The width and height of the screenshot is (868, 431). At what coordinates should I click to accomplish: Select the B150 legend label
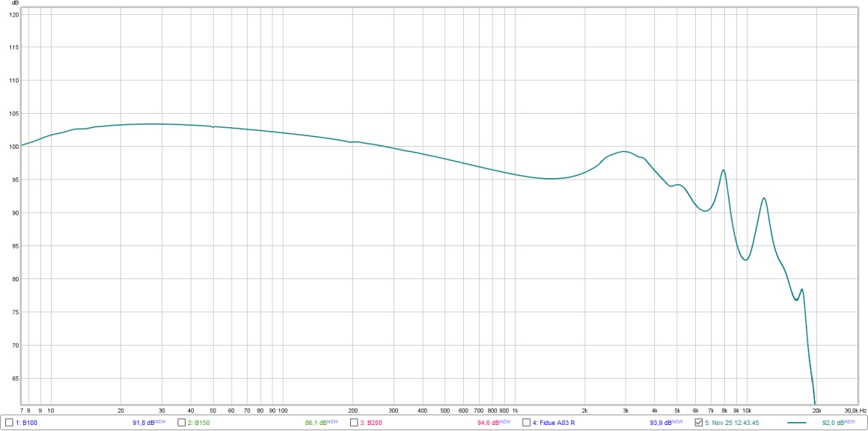tap(199, 423)
